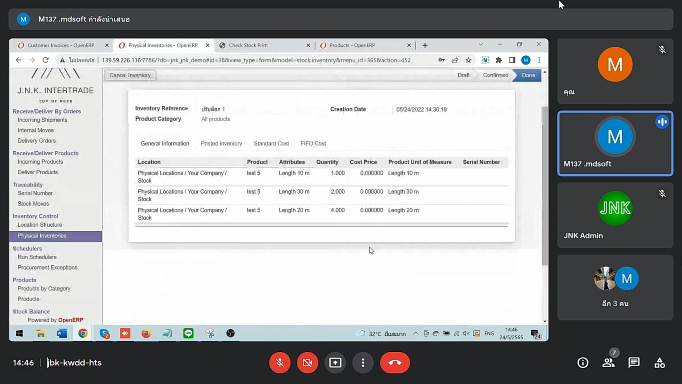Click the Draft status stage

tap(463, 75)
